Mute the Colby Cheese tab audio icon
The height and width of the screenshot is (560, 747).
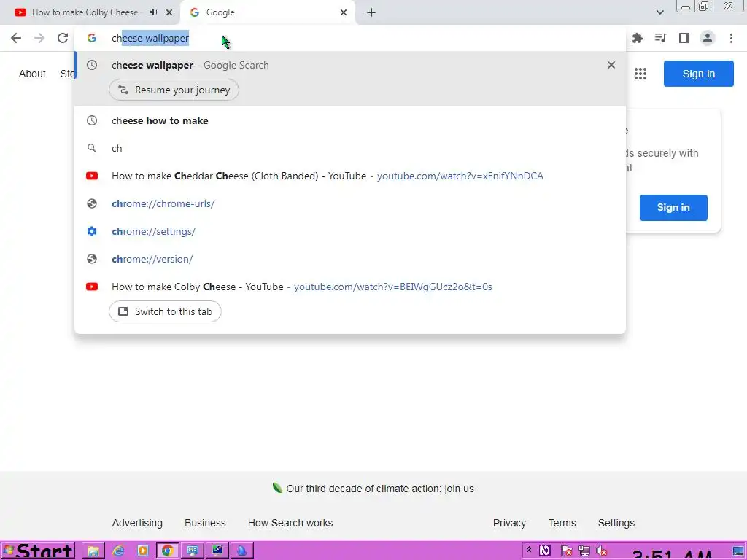pos(153,12)
